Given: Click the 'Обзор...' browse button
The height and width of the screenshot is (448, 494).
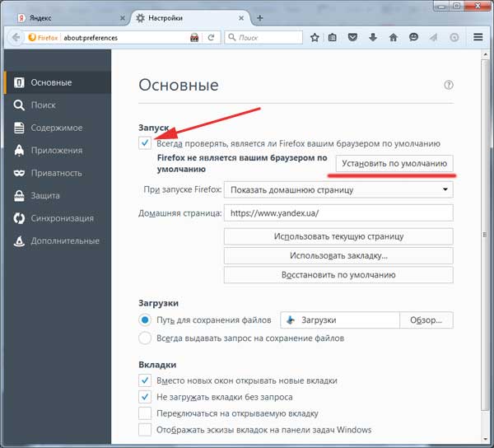Looking at the screenshot, I should (x=426, y=320).
